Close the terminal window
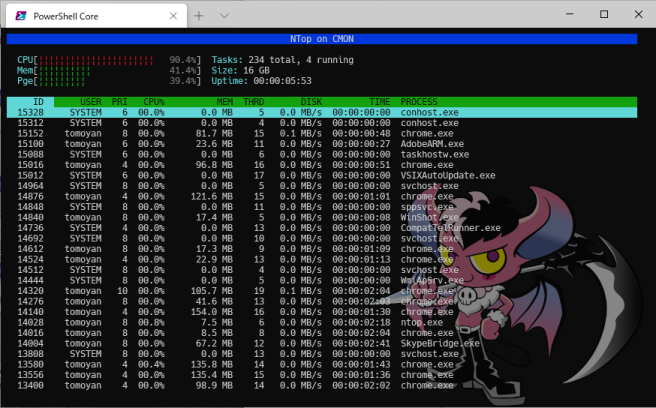 (x=638, y=14)
